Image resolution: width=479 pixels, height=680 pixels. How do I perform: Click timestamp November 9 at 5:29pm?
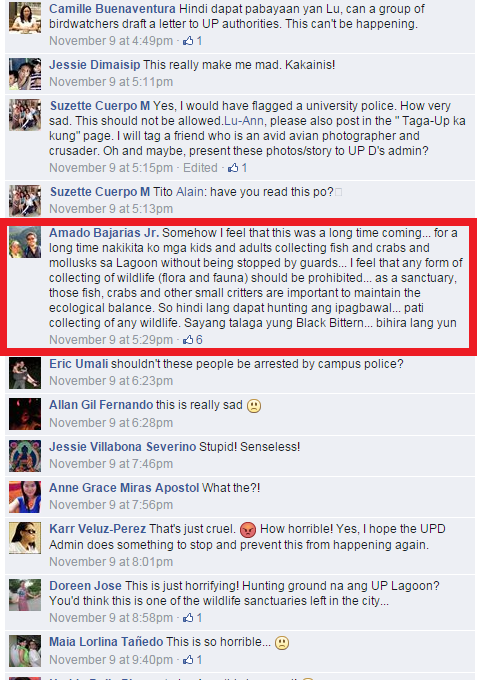[111, 340]
